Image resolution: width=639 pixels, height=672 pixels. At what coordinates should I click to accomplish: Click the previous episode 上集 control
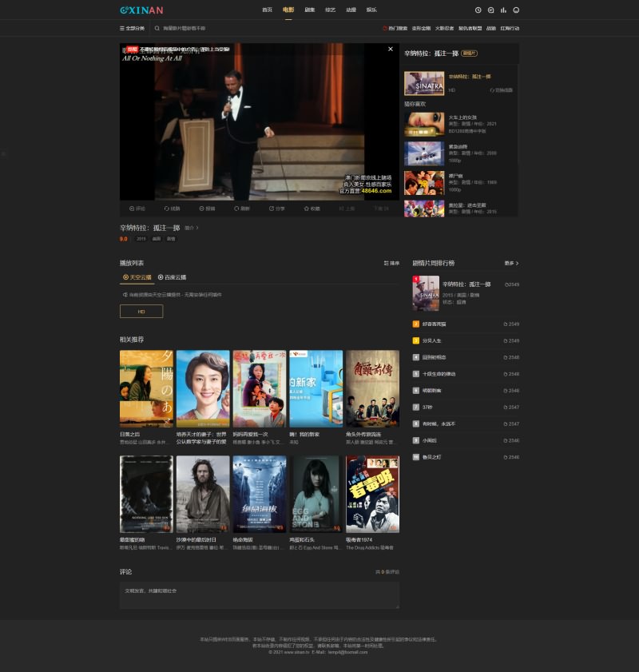(347, 209)
